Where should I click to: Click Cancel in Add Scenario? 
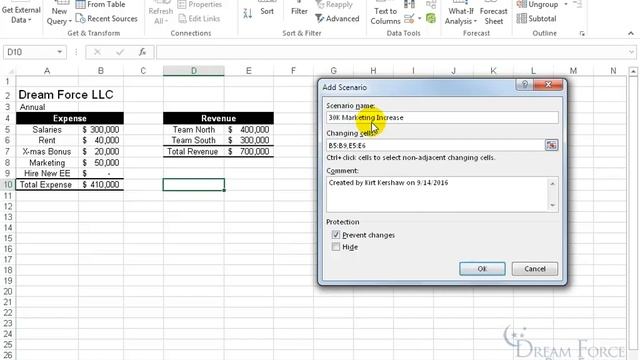(535, 269)
